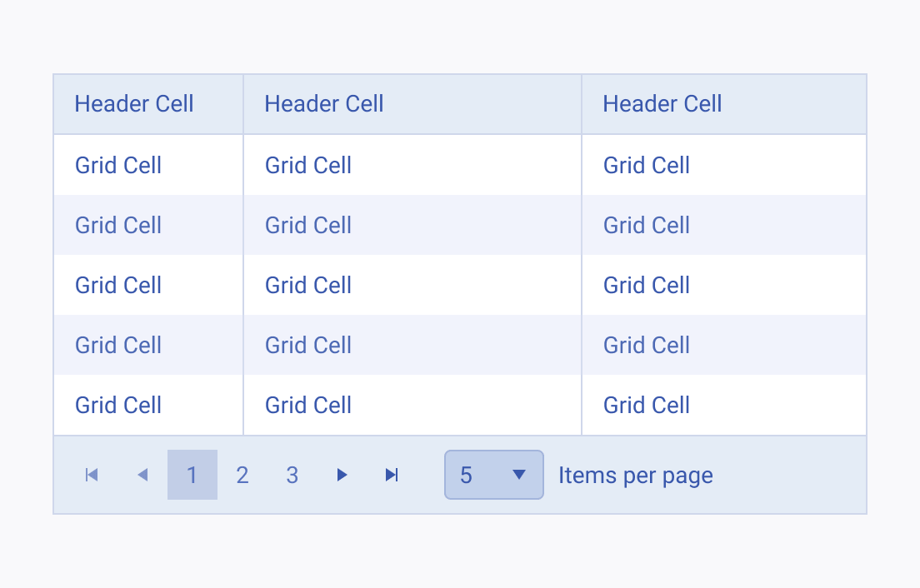
Task: Click the Items per page label
Action: (x=636, y=476)
